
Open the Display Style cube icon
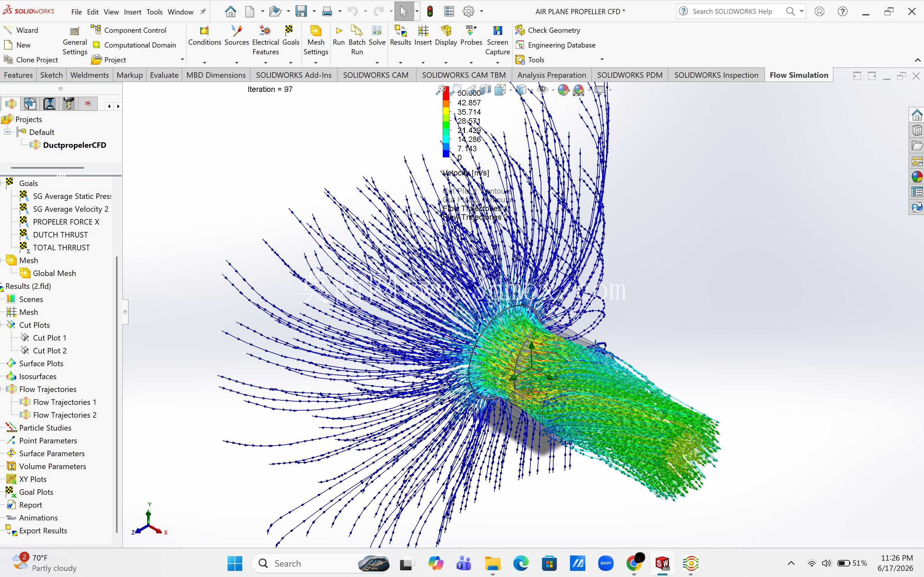[x=521, y=90]
